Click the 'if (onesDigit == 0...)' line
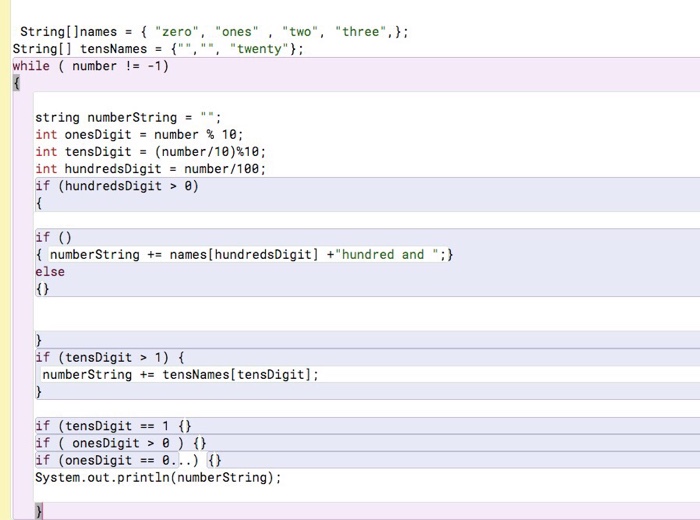700x520 pixels. pos(128,460)
